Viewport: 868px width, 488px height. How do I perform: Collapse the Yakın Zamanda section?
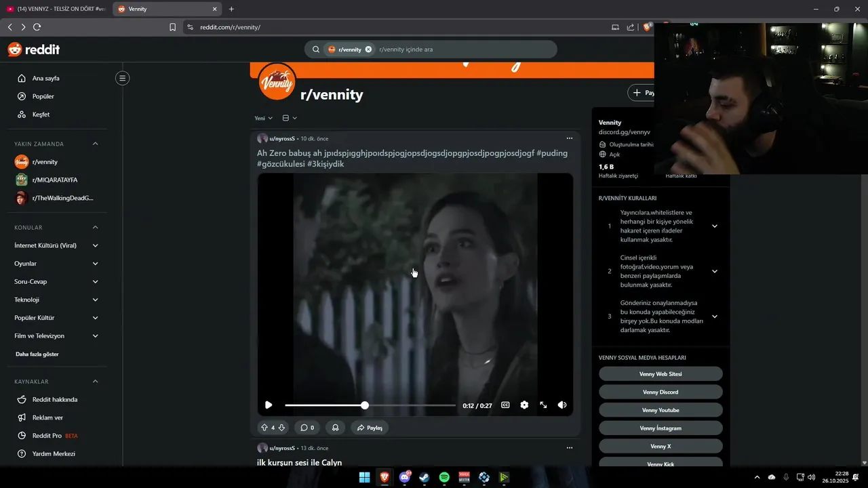95,144
